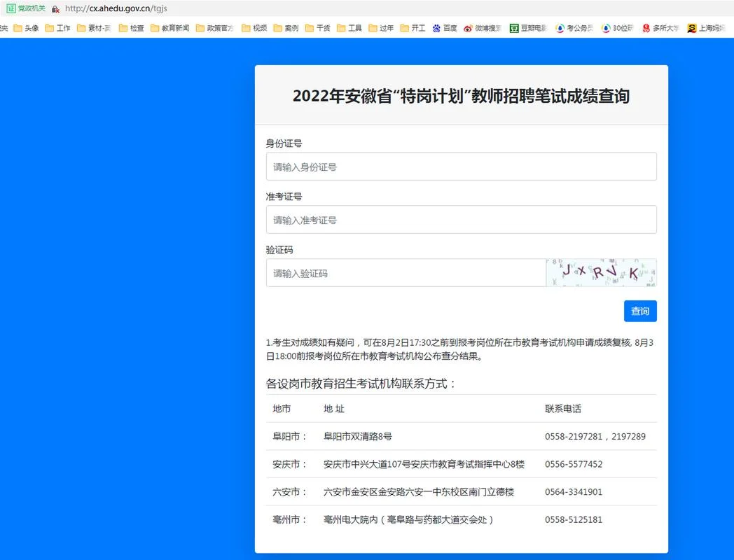Screen dimensions: 734x560
Task: Click the score review notice paragraph
Action: (459, 349)
